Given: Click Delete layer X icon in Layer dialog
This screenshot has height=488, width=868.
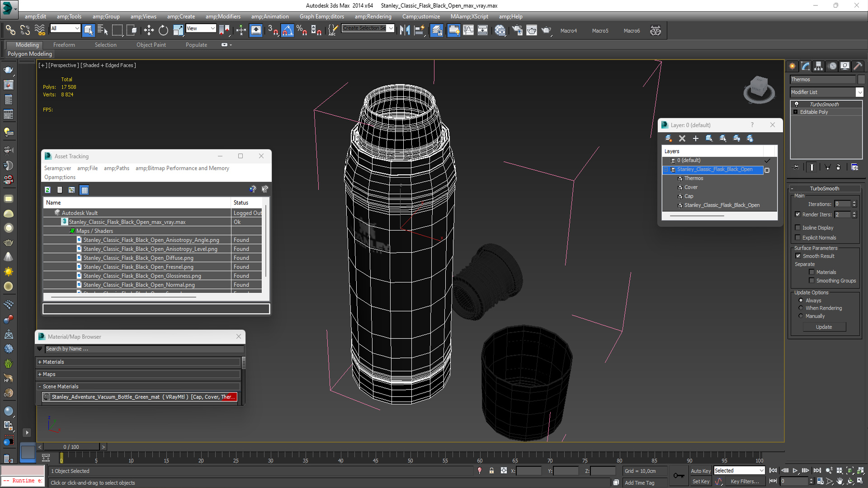Looking at the screenshot, I should 682,138.
